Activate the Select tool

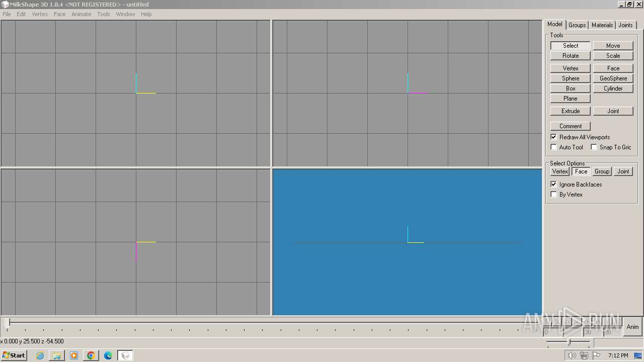571,46
